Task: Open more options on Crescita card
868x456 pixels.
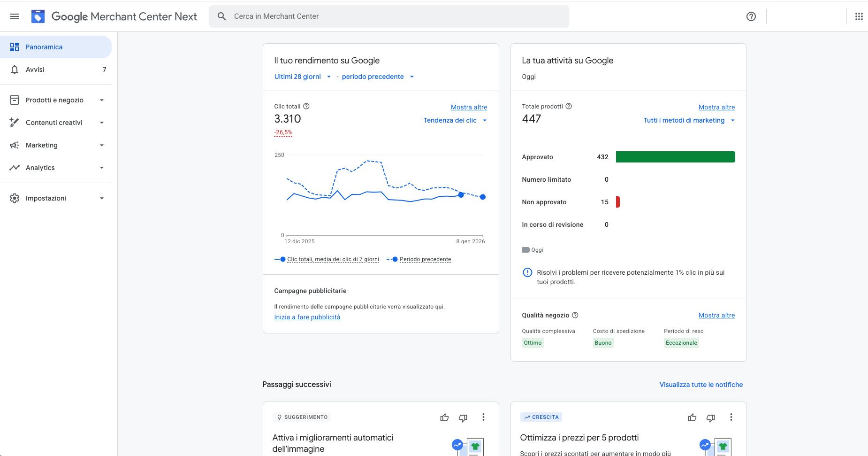Action: pos(731,417)
